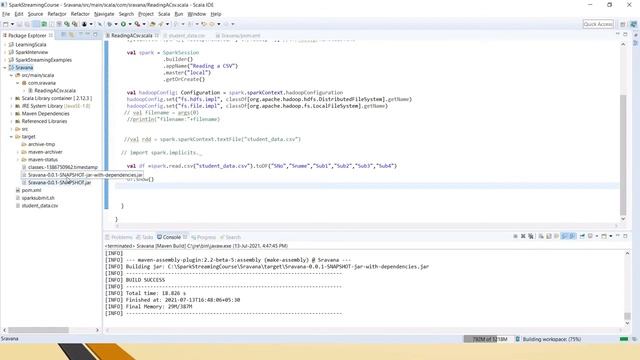
Task: Switch to the Progress tab
Action: pyautogui.click(x=204, y=237)
